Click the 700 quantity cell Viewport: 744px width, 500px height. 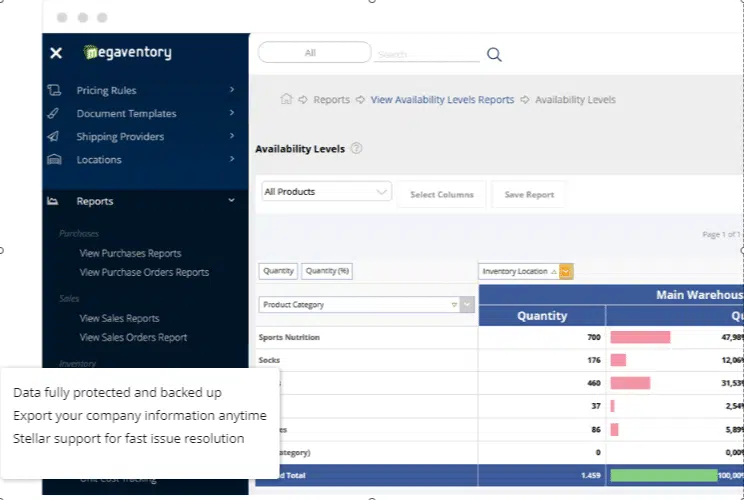point(594,337)
